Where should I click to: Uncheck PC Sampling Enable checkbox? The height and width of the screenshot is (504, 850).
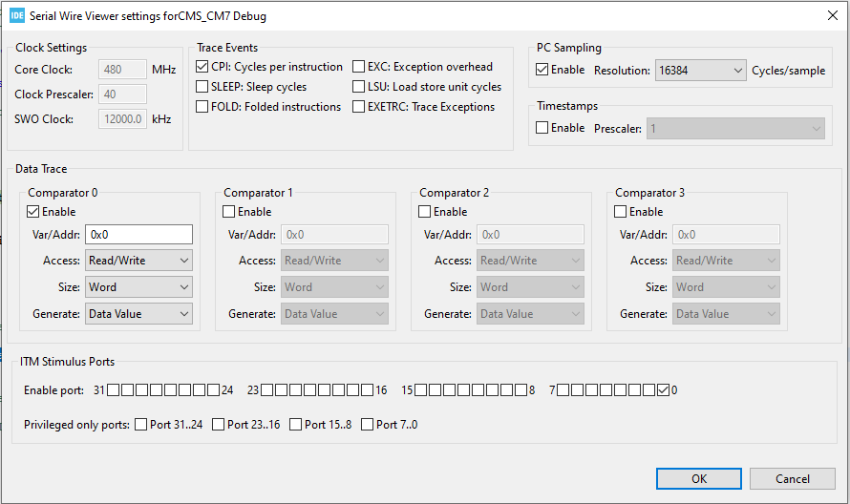[542, 70]
